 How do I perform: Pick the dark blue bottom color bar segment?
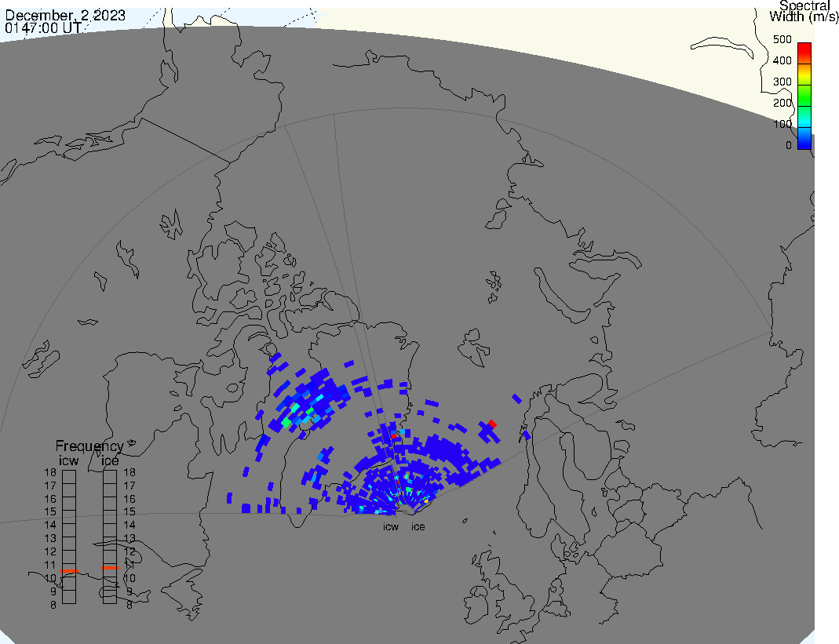[x=804, y=141]
